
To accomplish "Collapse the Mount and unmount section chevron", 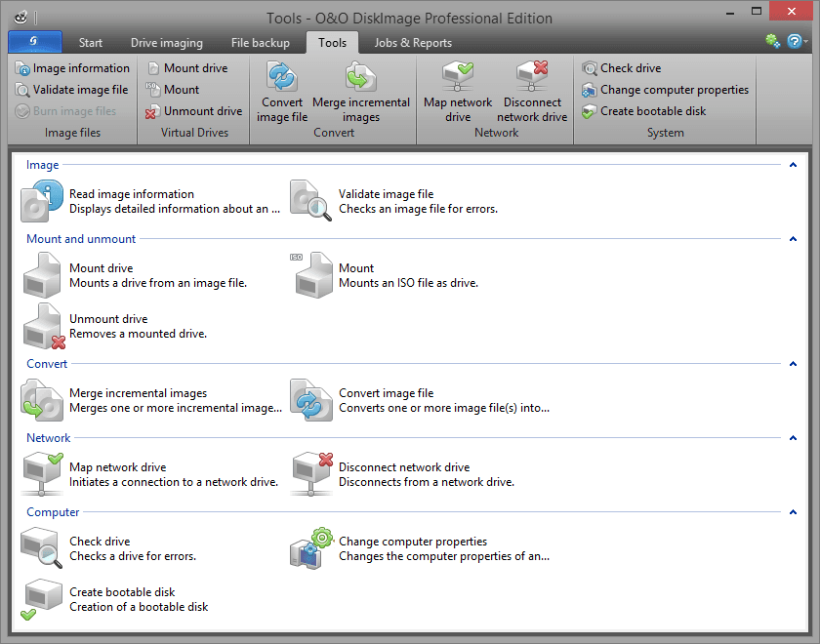I will (x=793, y=239).
